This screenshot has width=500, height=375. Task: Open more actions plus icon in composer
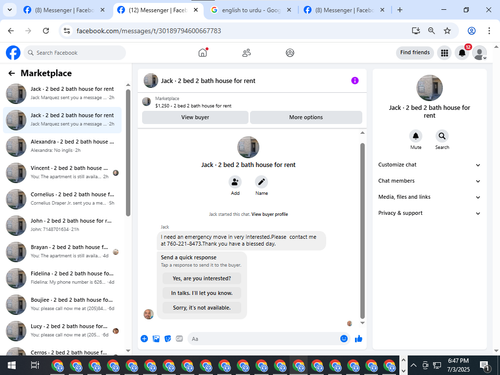point(144,339)
